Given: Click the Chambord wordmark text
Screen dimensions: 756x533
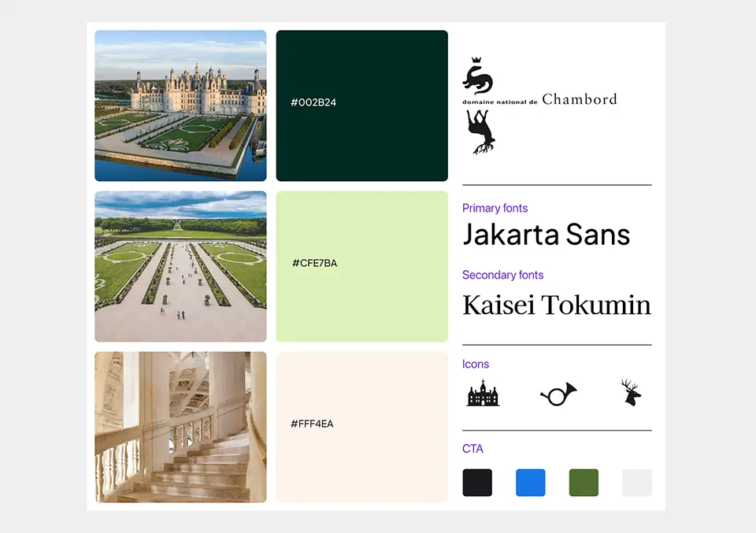Looking at the screenshot, I should click(579, 99).
